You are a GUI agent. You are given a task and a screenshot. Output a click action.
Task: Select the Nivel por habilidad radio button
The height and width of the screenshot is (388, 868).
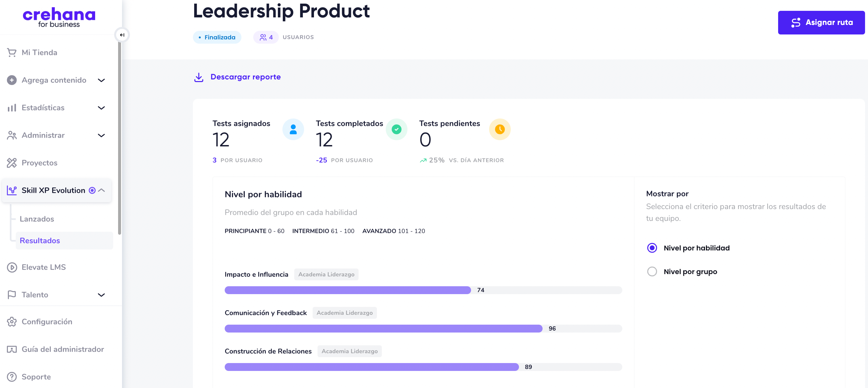652,248
